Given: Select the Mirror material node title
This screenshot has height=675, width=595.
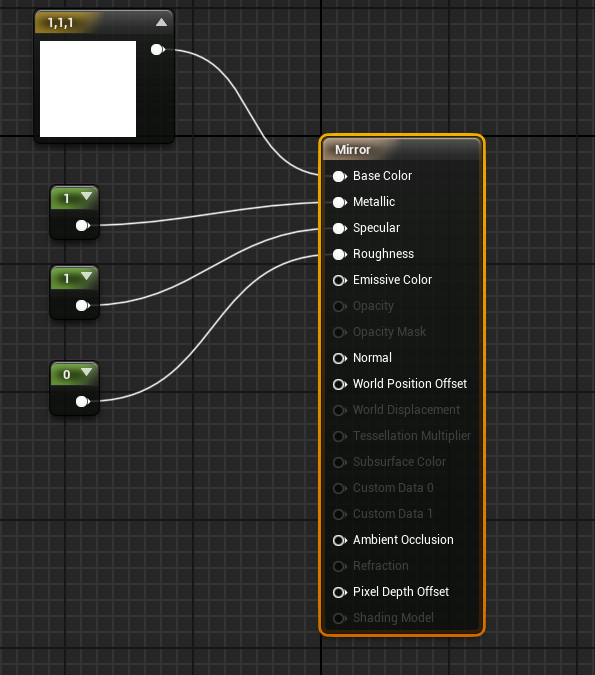Looking at the screenshot, I should tap(353, 150).
